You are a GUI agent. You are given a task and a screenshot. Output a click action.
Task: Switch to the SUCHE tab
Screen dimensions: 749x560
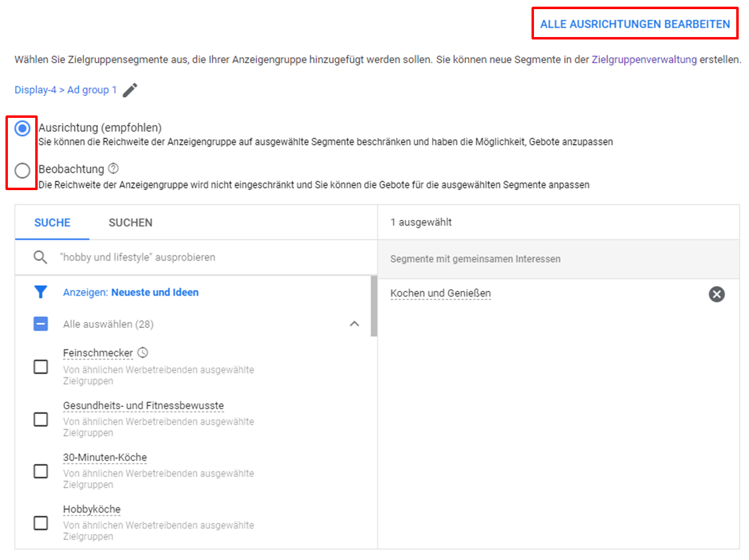click(52, 223)
